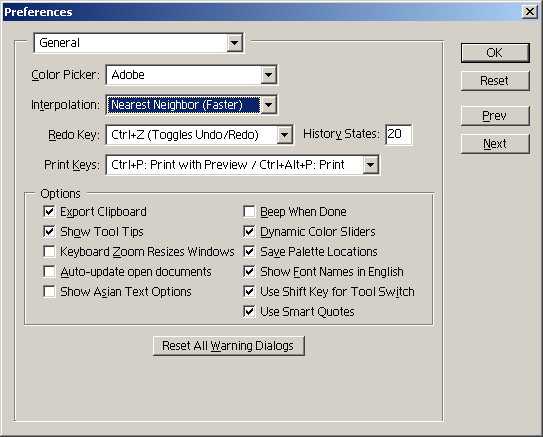The image size is (543, 437).
Task: Confirm preferences with OK button
Action: tap(495, 53)
